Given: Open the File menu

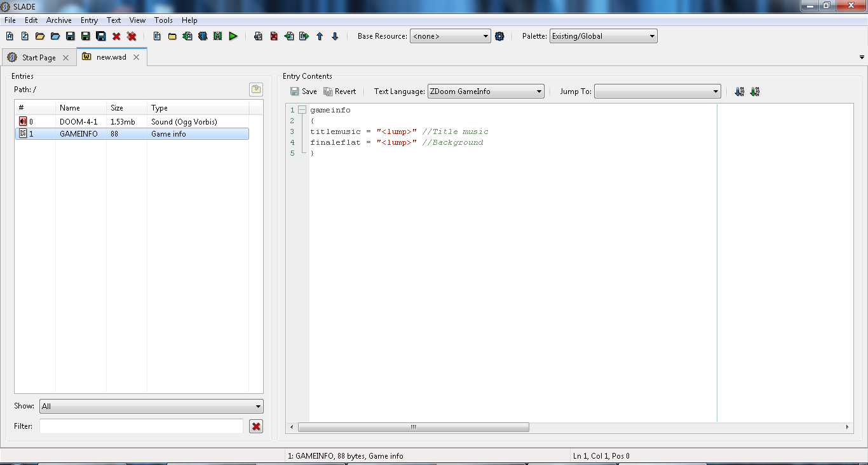Looking at the screenshot, I should pyautogui.click(x=10, y=20).
